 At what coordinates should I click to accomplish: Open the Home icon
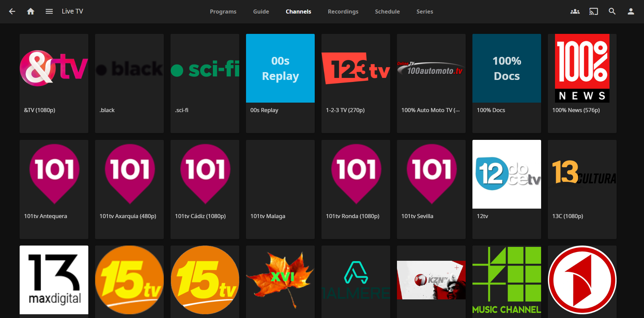click(31, 12)
